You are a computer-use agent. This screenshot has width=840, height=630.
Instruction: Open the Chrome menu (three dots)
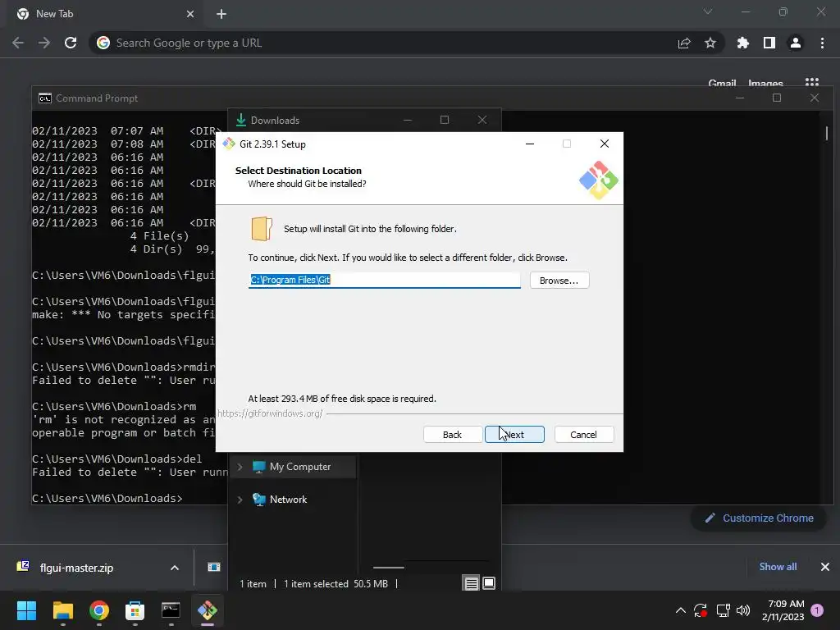[822, 43]
